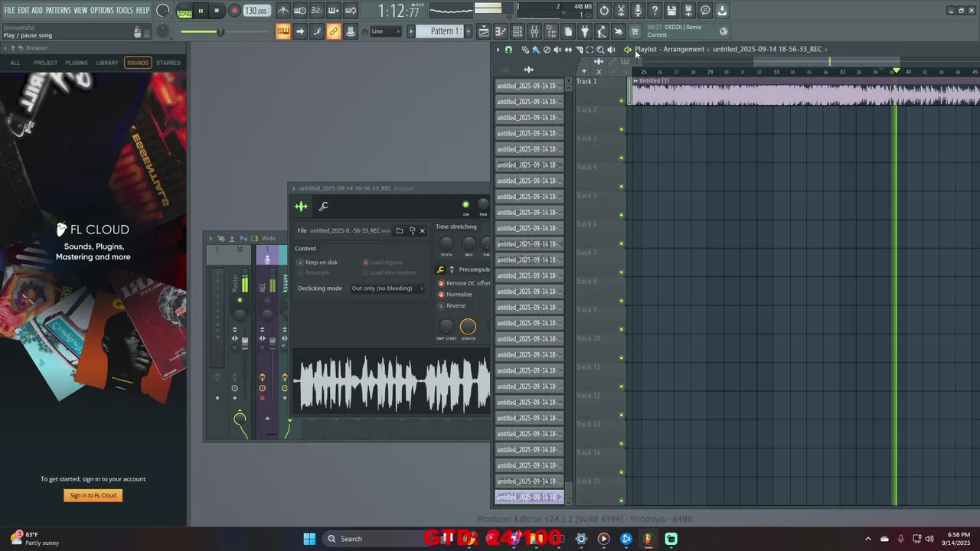Click the metronome icon in the top toolbar
980x551 pixels.
(x=283, y=11)
